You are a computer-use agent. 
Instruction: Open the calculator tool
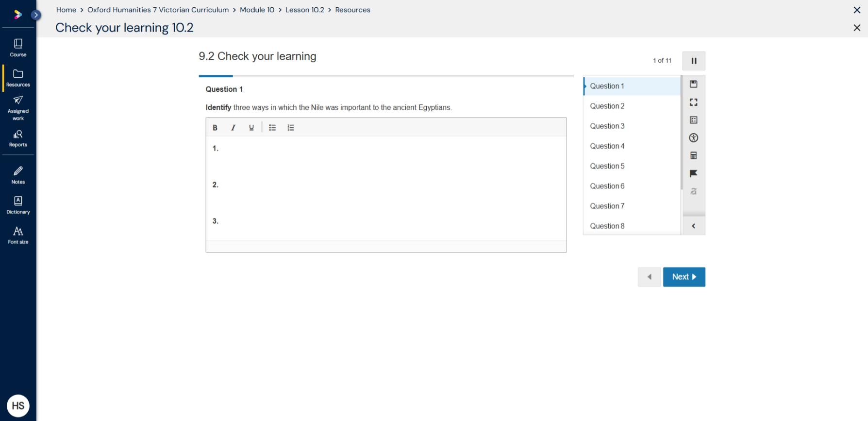(694, 155)
